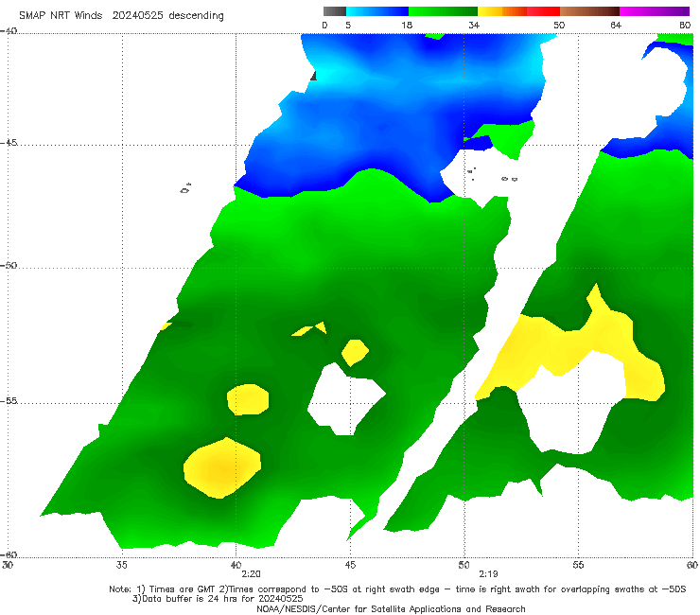Click the NOAA/NESDIS credit line
700x615 pixels.
pyautogui.click(x=391, y=609)
